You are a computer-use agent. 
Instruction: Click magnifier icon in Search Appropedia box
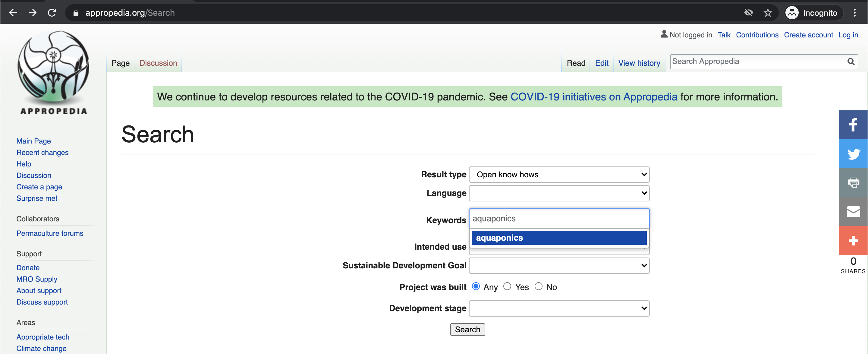(851, 62)
